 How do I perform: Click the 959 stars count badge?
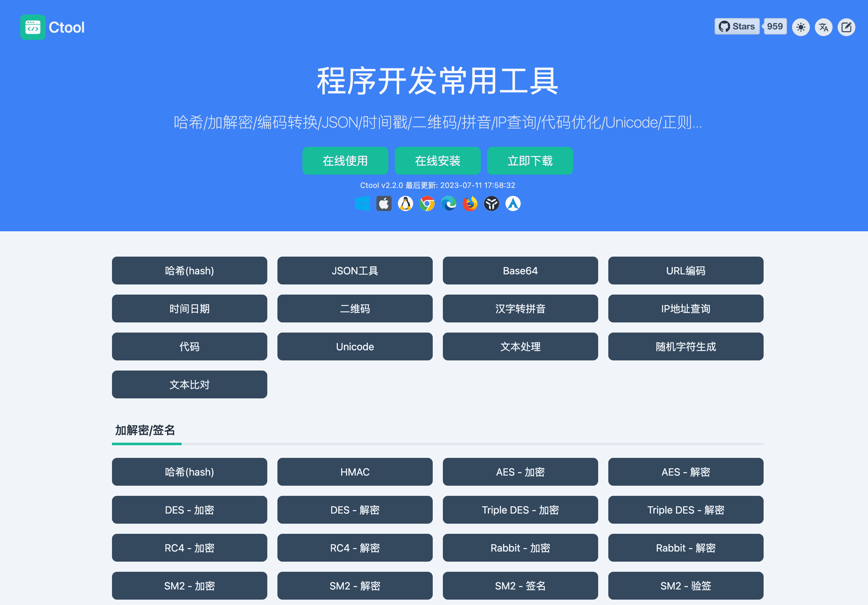[775, 27]
